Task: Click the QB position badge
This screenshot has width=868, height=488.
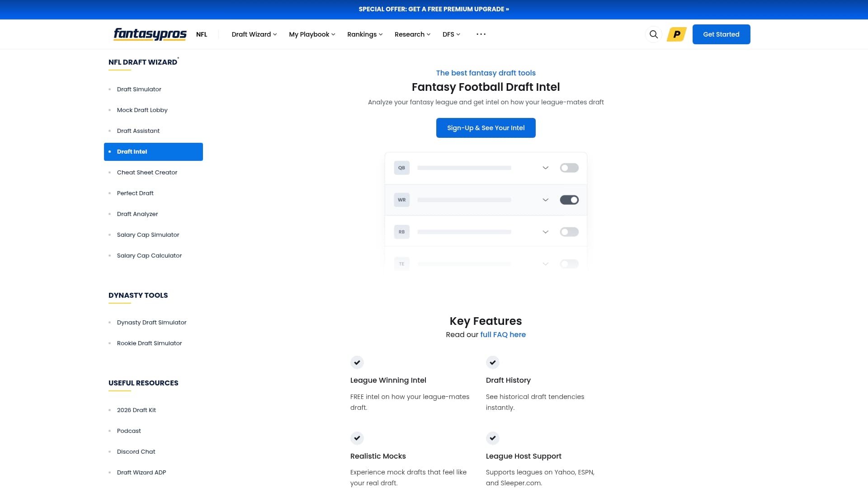Action: (401, 168)
